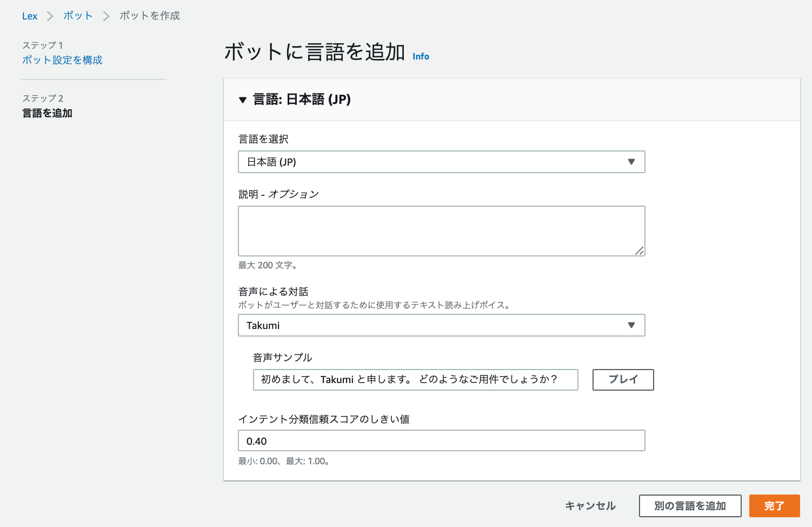Open the Info link next to the page title
The image size is (812, 527).
(421, 56)
